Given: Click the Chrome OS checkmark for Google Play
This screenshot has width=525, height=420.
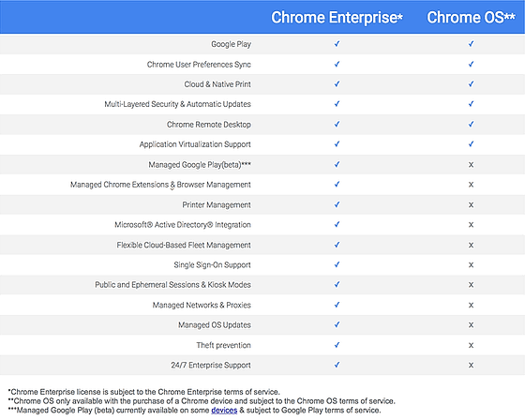Looking at the screenshot, I should [x=471, y=44].
